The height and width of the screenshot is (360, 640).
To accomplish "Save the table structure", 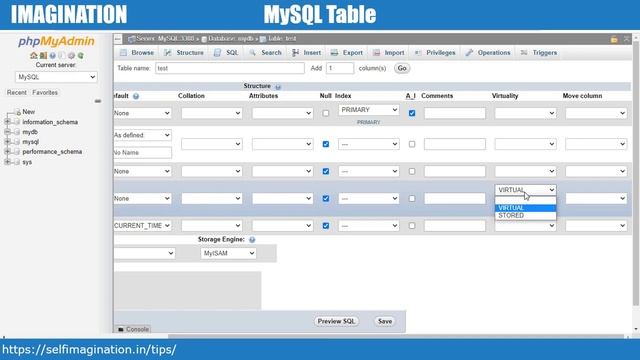I will 384,321.
